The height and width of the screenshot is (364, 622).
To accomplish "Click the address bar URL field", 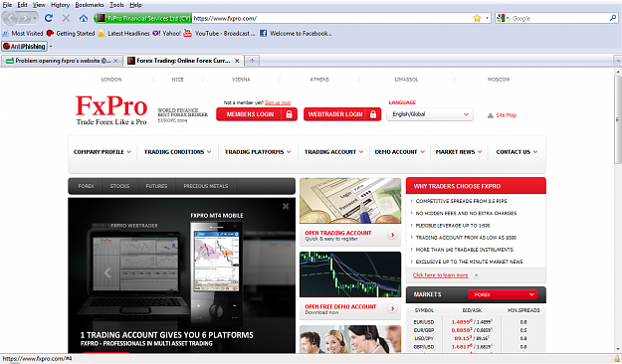I will pos(331,18).
